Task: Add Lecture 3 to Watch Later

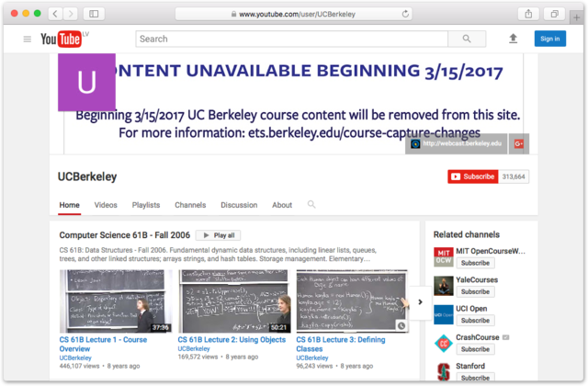Action: tap(401, 325)
